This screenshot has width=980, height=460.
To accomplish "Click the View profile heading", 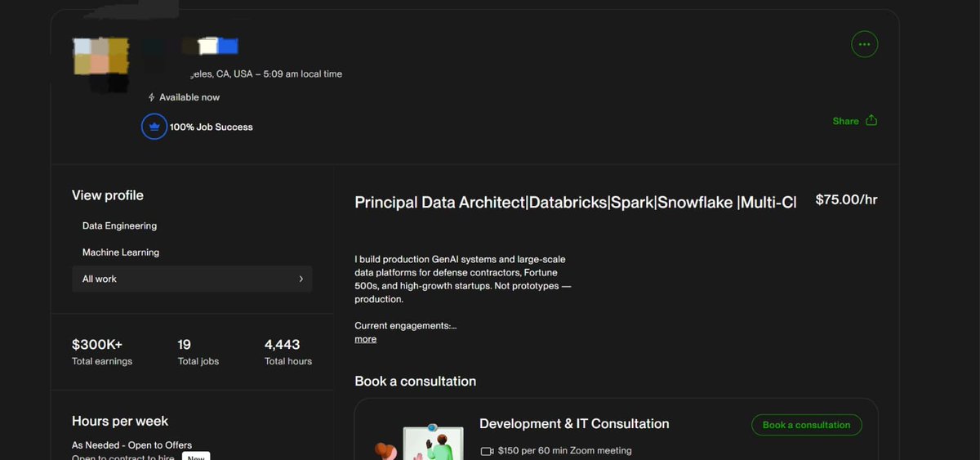I will coord(108,195).
